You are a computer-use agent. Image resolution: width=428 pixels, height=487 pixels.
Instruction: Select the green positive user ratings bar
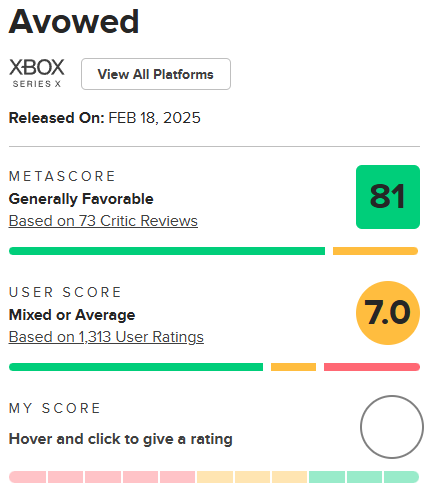pos(136,367)
